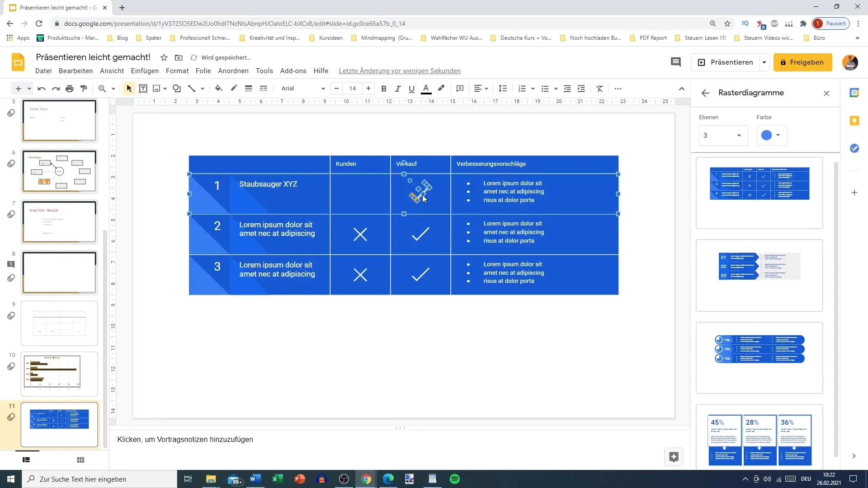This screenshot has height=488, width=868.
Task: Collapse the menus with the up chevron
Action: [682, 89]
